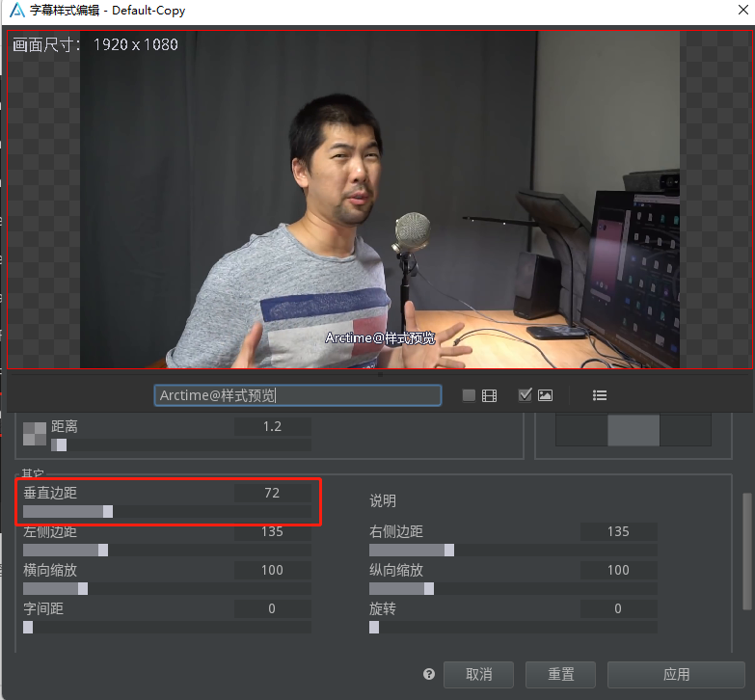Click the settings panel vertical scrollbar
This screenshot has width=755, height=700.
click(x=747, y=552)
